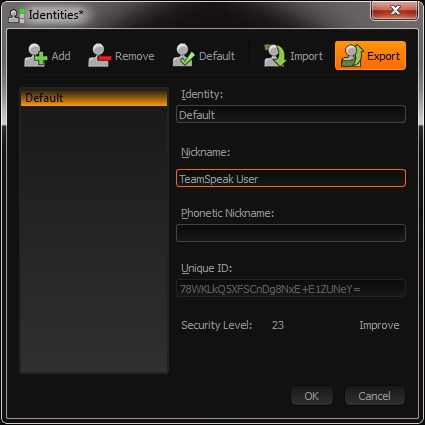
Task: Click the Export identity arrow icon
Action: [x=352, y=55]
